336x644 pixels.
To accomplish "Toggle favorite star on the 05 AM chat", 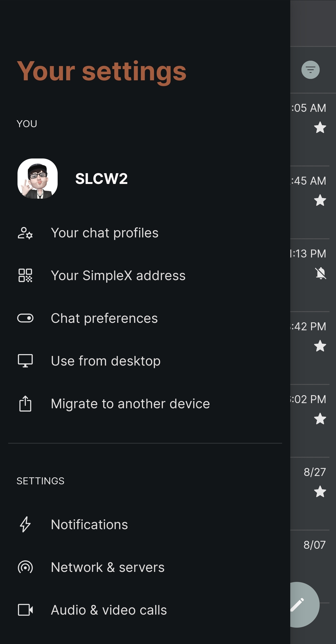I will point(320,127).
